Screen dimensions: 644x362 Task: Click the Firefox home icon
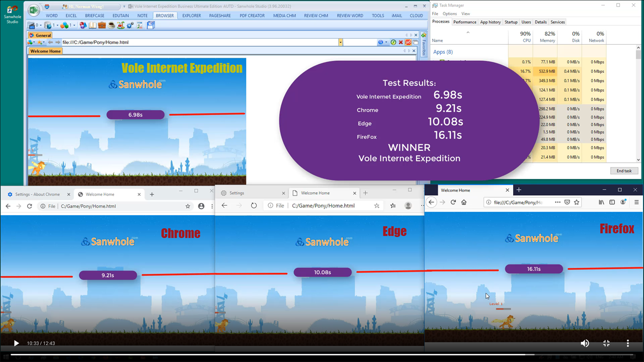(x=464, y=202)
